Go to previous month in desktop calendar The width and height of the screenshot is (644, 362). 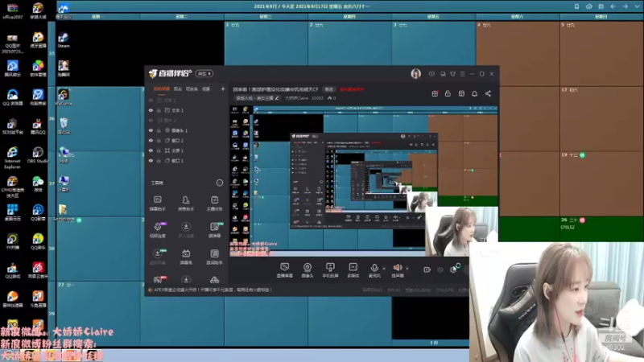613,6
